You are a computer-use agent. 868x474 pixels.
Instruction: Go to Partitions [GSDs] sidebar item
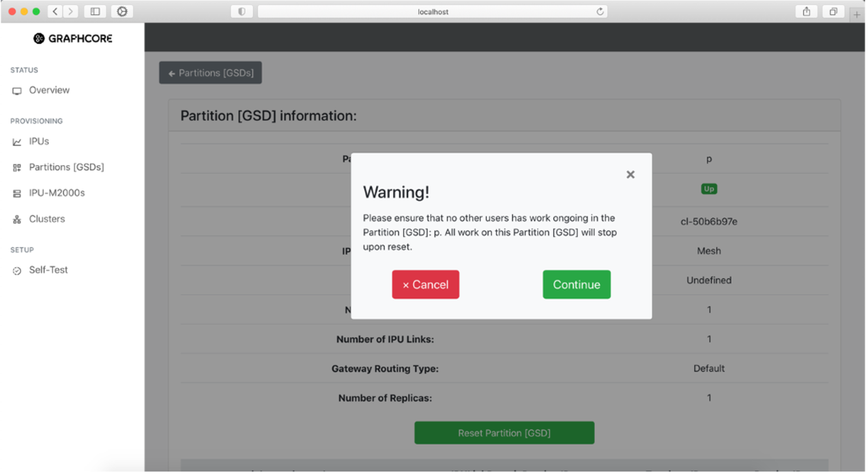(x=66, y=167)
